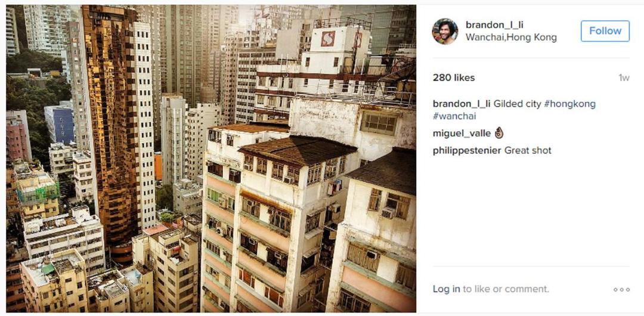Open the Wanchai, Hong Kong location page

pyautogui.click(x=512, y=38)
